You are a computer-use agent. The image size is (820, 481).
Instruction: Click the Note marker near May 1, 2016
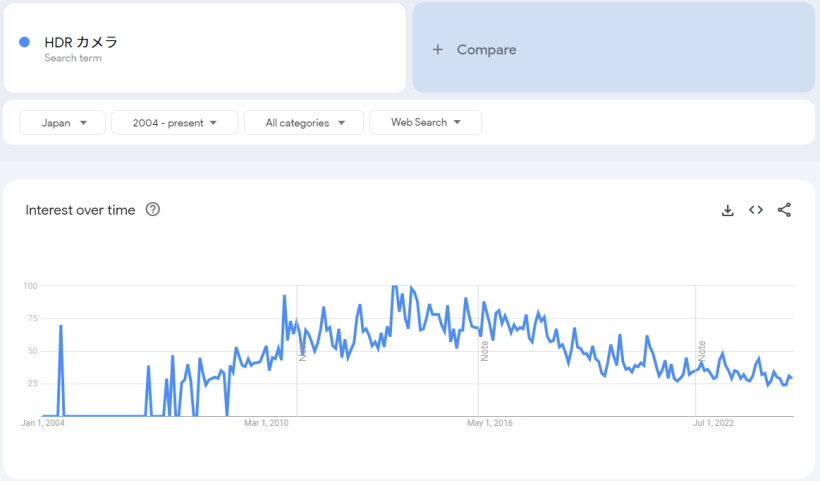point(484,350)
